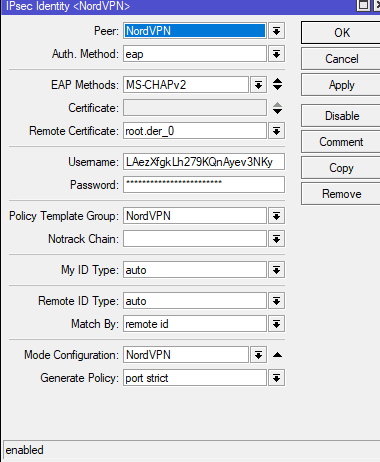Click the EAP Methods field MS-CHAPv2

click(186, 85)
